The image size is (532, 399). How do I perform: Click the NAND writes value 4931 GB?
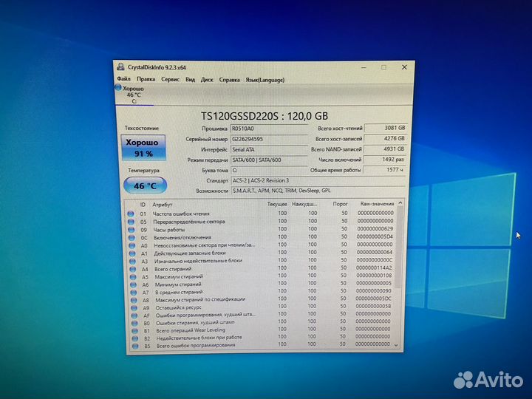point(386,149)
